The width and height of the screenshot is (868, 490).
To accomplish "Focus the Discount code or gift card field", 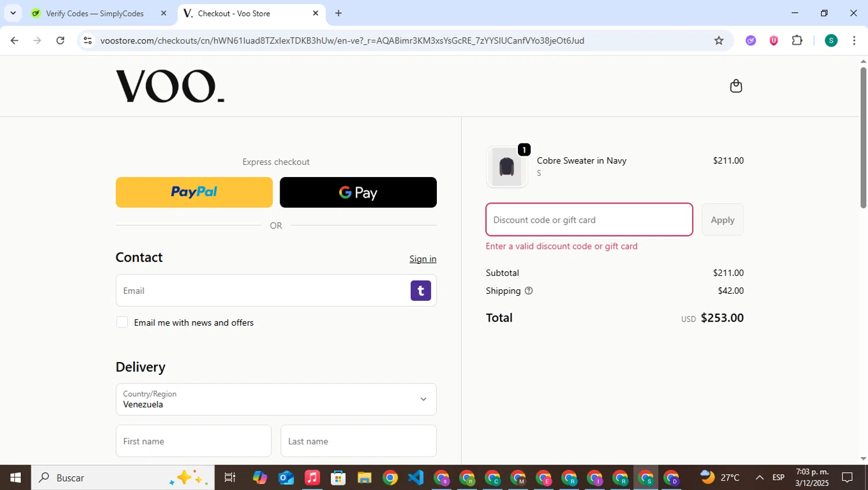I will [589, 219].
